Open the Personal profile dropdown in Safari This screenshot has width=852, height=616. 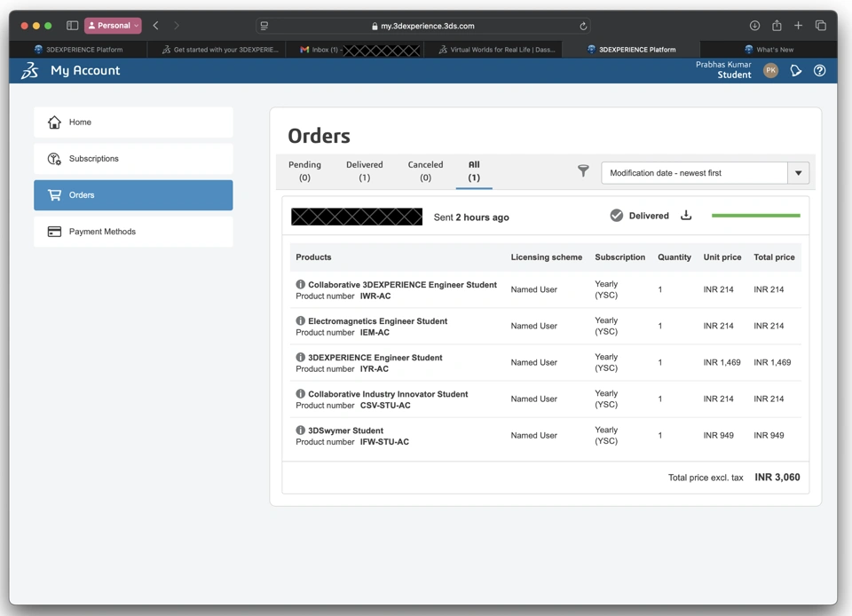pyautogui.click(x=113, y=26)
